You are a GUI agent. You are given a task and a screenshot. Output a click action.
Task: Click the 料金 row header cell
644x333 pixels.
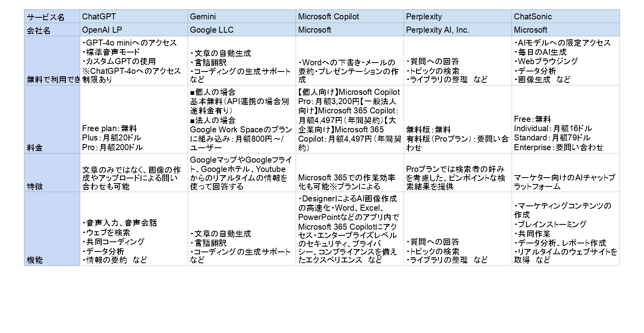click(52, 119)
